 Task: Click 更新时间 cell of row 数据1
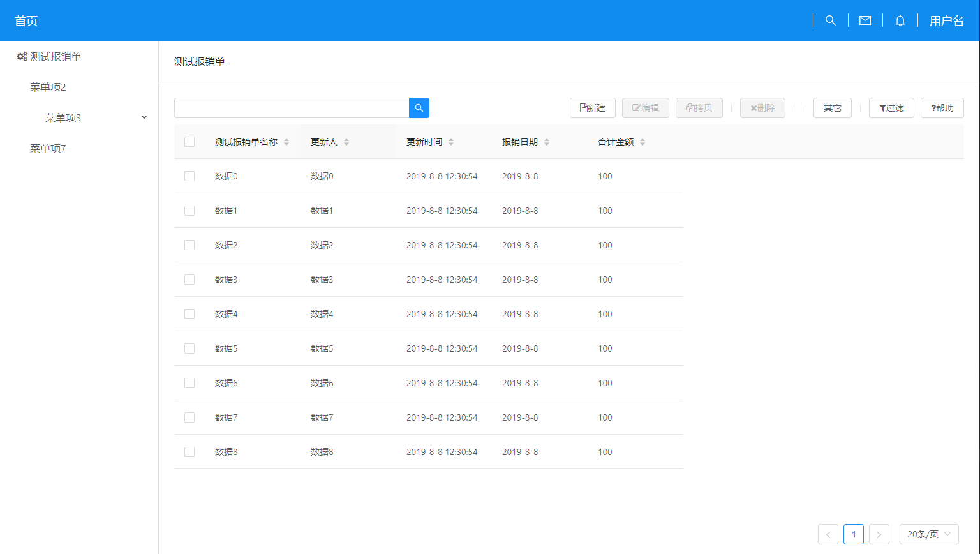[442, 211]
